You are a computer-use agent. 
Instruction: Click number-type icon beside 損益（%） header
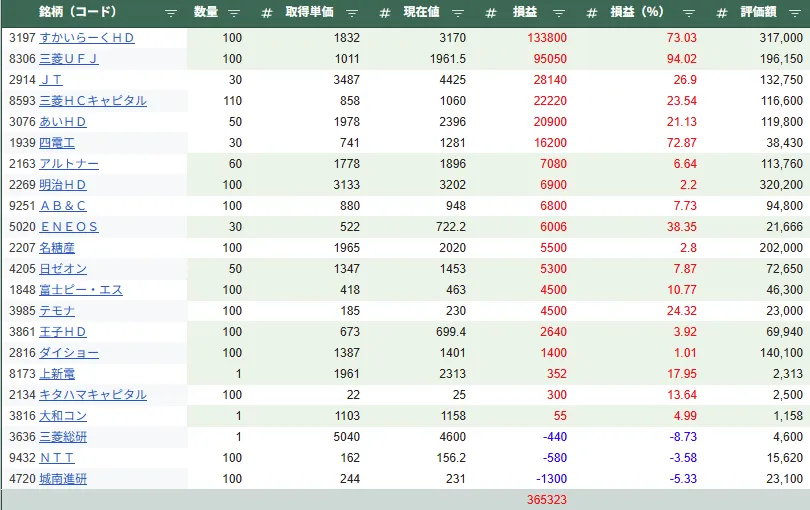click(x=592, y=13)
